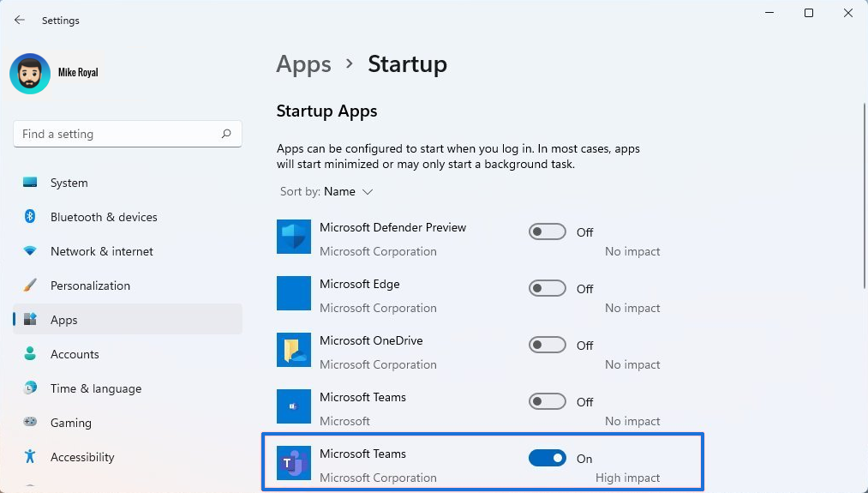The width and height of the screenshot is (868, 493).
Task: Click the System monitor icon
Action: pyautogui.click(x=30, y=183)
